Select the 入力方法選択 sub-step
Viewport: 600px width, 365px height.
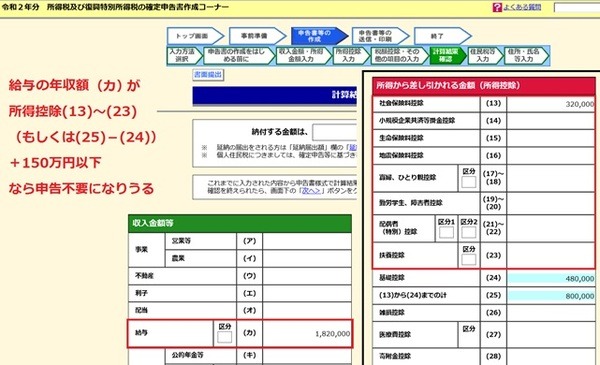pos(184,55)
